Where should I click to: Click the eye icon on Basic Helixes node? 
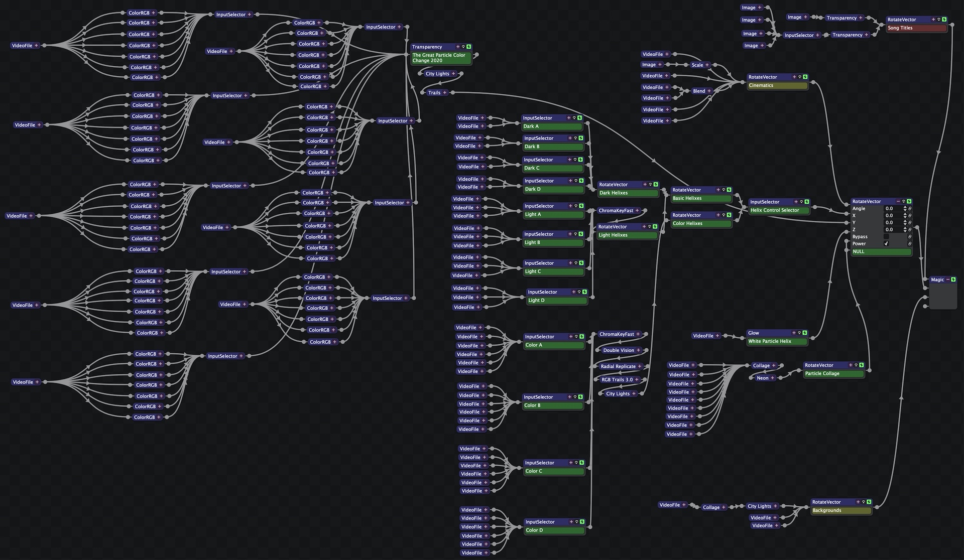(x=724, y=190)
